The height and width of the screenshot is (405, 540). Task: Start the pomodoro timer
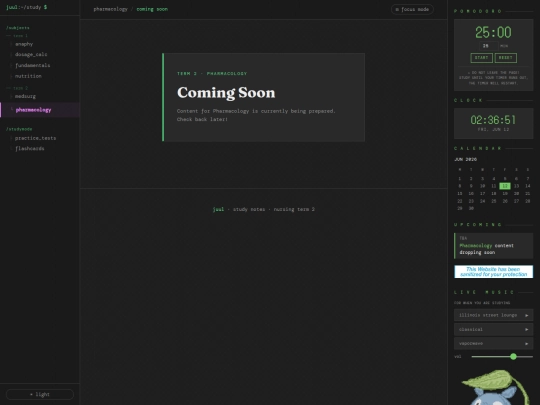(481, 58)
